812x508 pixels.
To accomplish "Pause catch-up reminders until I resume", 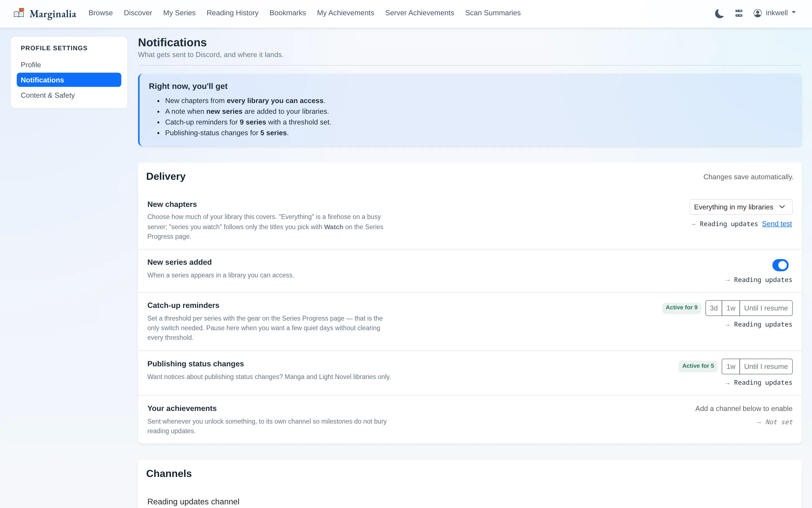I will click(x=766, y=308).
